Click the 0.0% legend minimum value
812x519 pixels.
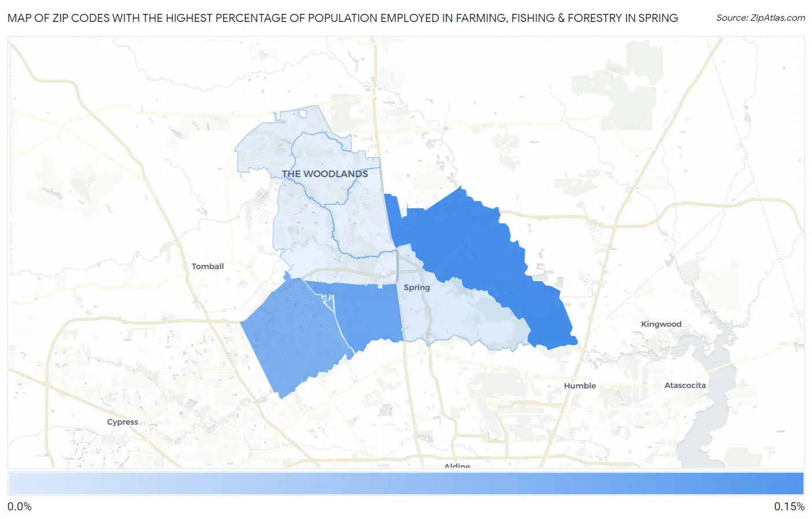pyautogui.click(x=20, y=506)
